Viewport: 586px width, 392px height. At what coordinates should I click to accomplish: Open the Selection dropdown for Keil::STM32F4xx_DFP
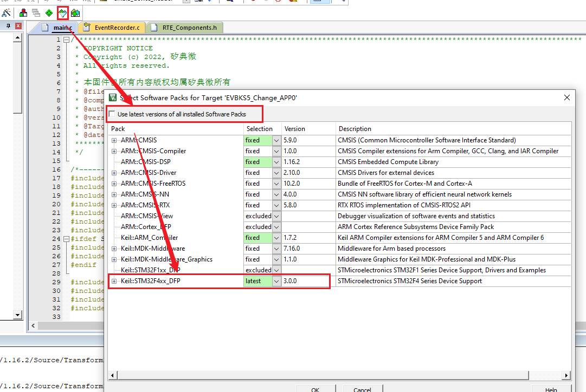pyautogui.click(x=276, y=280)
